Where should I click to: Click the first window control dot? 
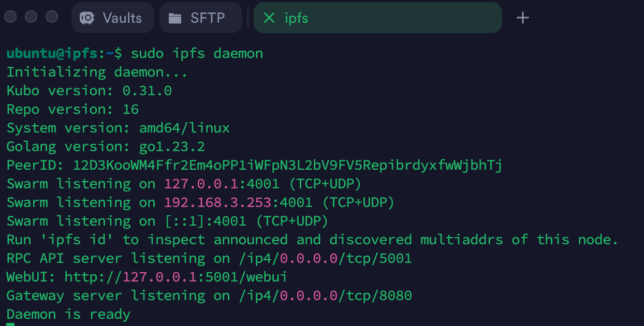(10, 17)
